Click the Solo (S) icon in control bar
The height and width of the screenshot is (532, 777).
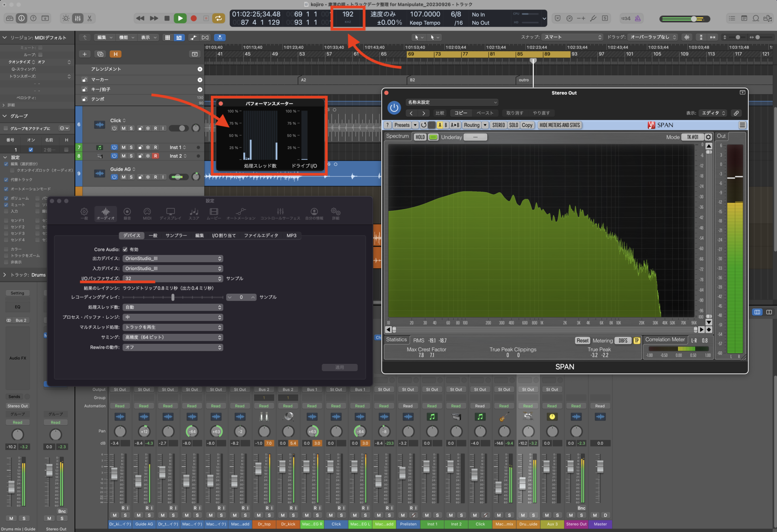pyautogui.click(x=605, y=18)
